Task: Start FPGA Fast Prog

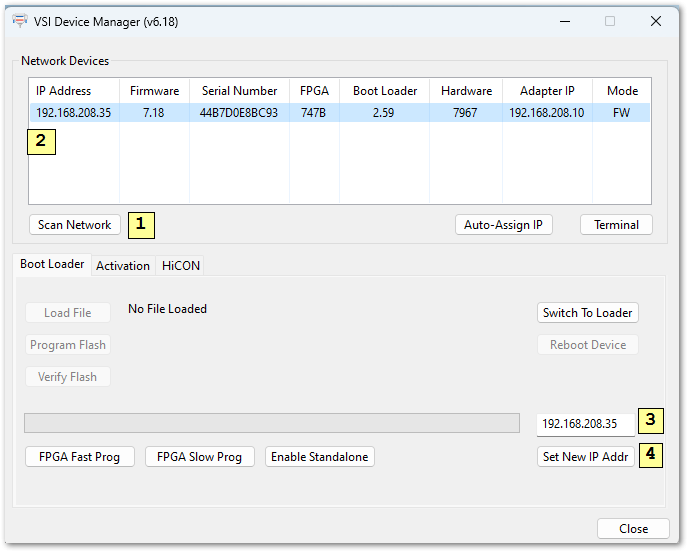Action: [79, 457]
